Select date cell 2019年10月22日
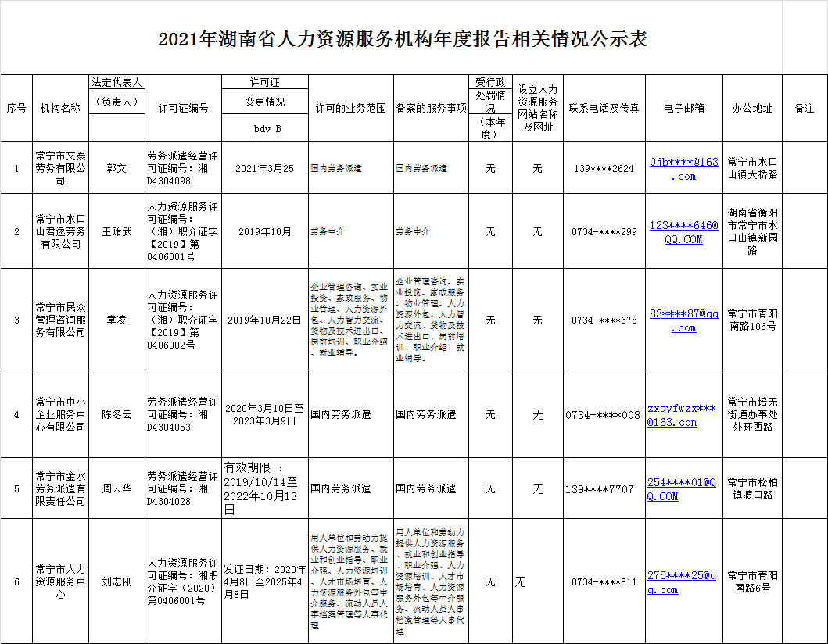Viewport: 828px width, 644px height. click(264, 320)
